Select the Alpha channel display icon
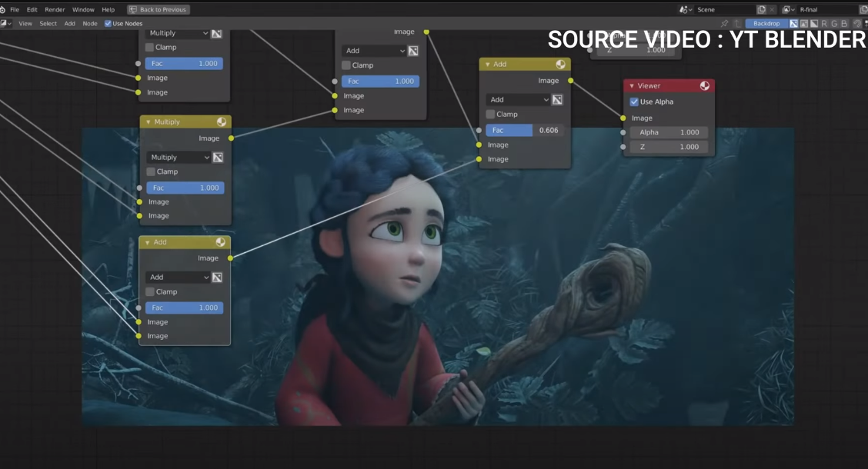 click(814, 23)
